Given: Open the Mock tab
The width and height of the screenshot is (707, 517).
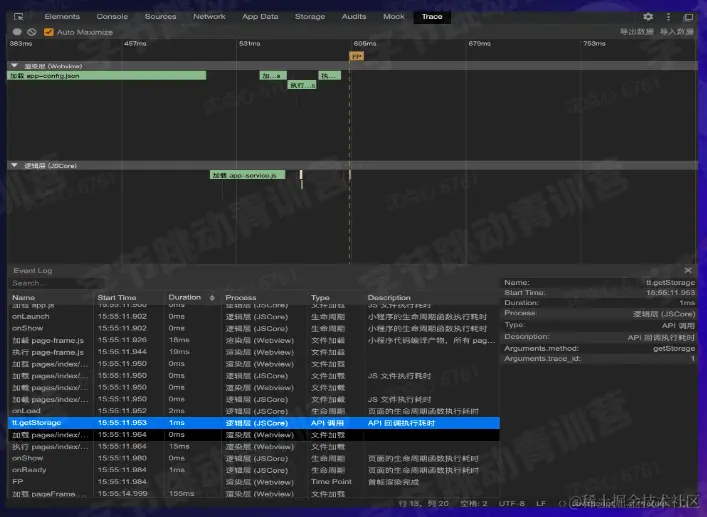Looking at the screenshot, I should click(394, 17).
